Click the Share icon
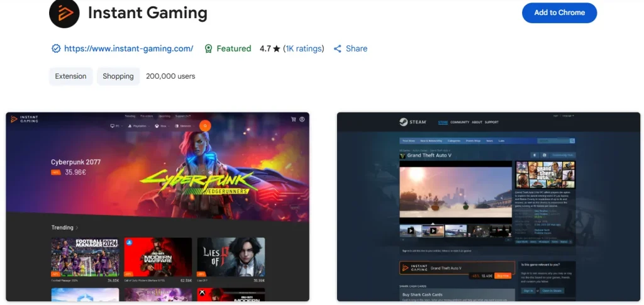Screen dimensions: 644x305 [337, 48]
